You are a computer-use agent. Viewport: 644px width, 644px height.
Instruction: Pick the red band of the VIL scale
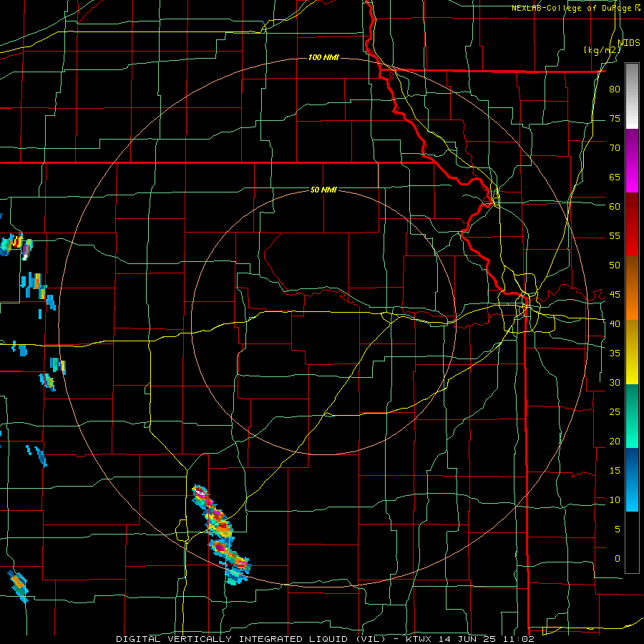point(632,225)
